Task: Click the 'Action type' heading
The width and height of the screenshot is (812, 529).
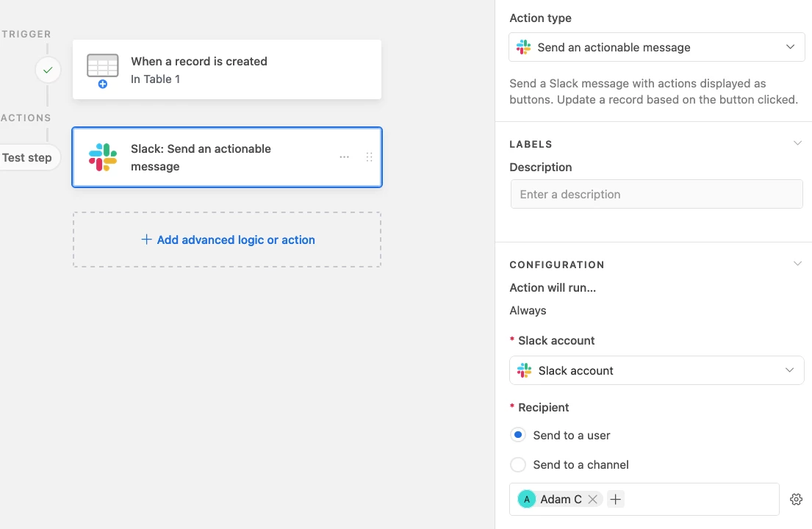Action: click(x=540, y=18)
